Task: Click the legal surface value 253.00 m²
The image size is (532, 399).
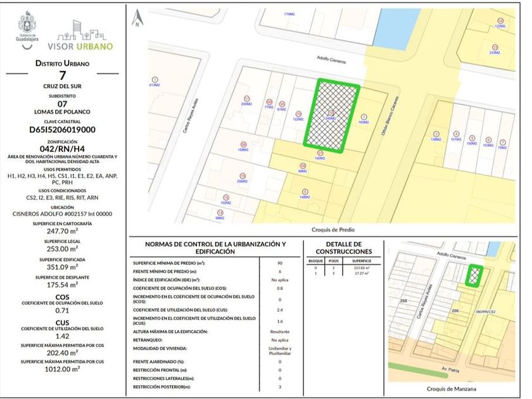Action: tap(62, 249)
